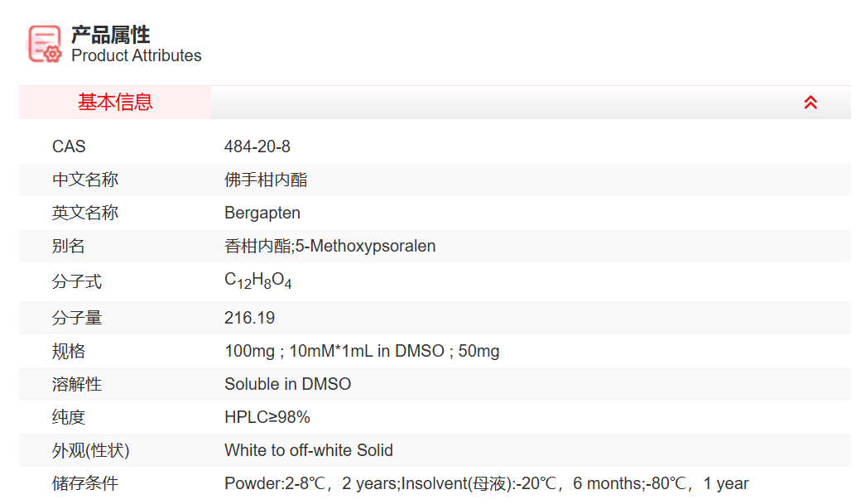Click the Product Attributes document icon
This screenshot has width=861, height=504.
coord(45,43)
